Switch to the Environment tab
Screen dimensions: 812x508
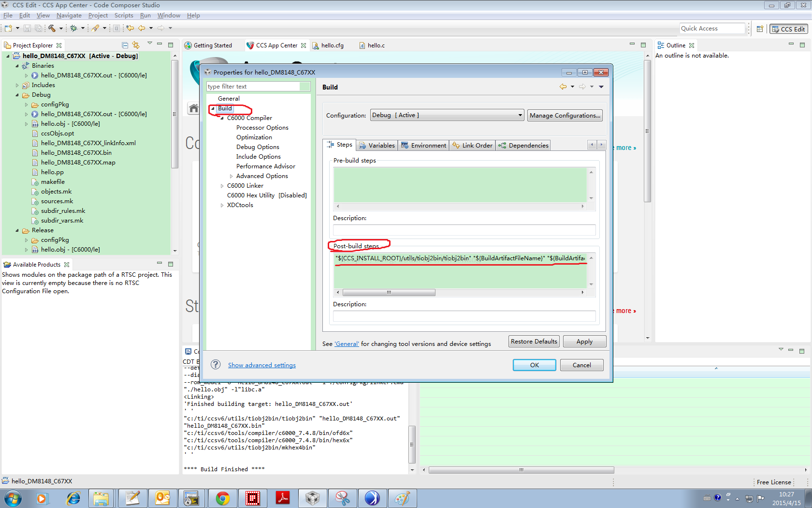[x=423, y=145]
